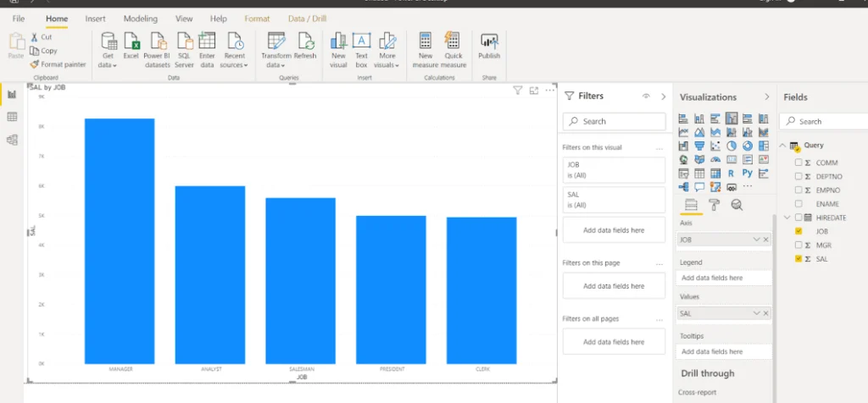The height and width of the screenshot is (403, 868).
Task: Switch to the Modeling ribbon tab
Action: [141, 19]
